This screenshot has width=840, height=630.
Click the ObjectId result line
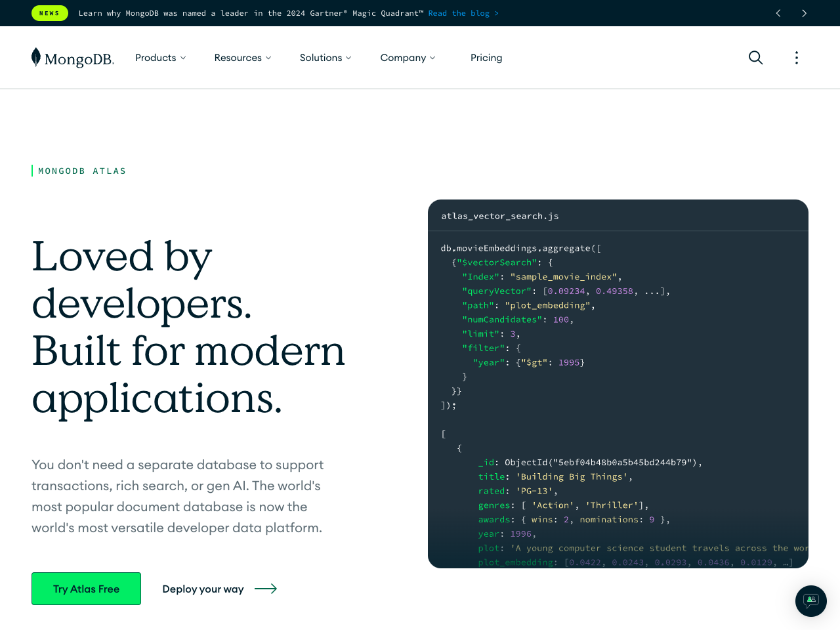point(590,463)
